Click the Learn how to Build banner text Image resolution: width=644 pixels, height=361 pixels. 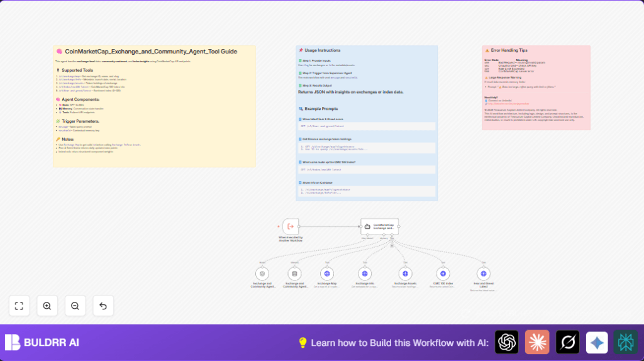pos(399,343)
